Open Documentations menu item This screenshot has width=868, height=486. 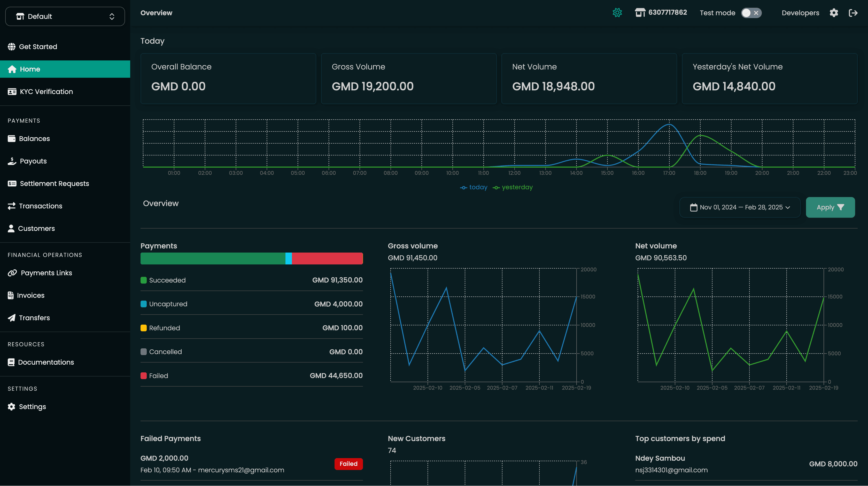[65, 362]
